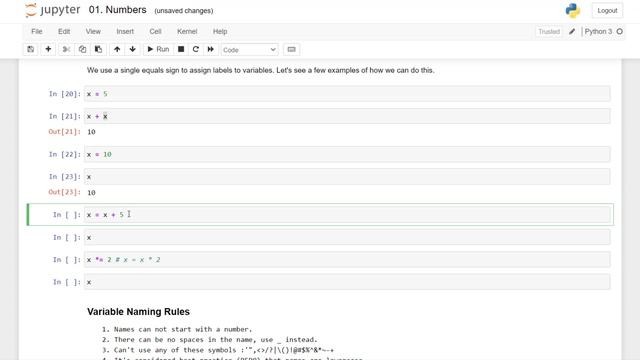Insert a cell below with the plus icon
Image resolution: width=640 pixels, height=360 pixels.
(x=48, y=49)
